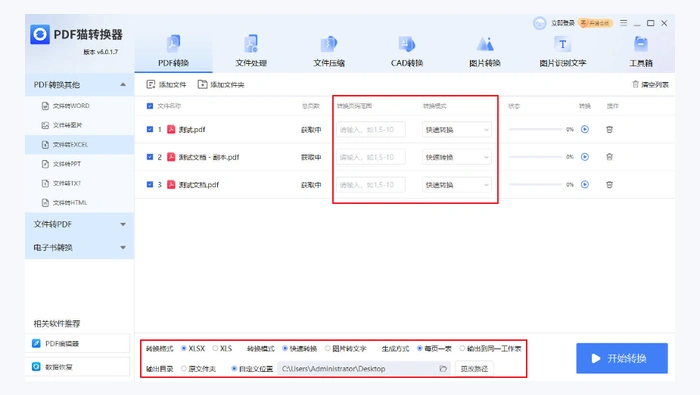Open the recommended PDF编辑器 software
The image size is (700, 395).
pos(78,344)
